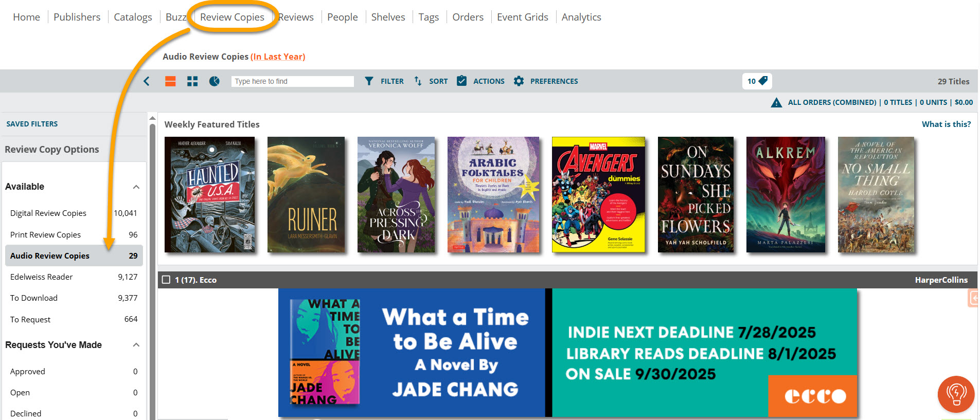The width and height of the screenshot is (980, 420).
Task: Open the lightbulb help button
Action: point(955,394)
